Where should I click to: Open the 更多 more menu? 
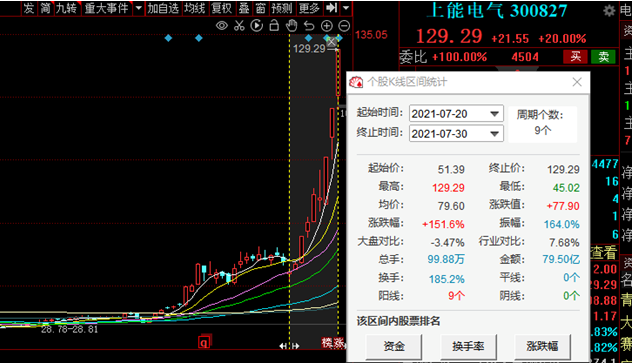309,8
